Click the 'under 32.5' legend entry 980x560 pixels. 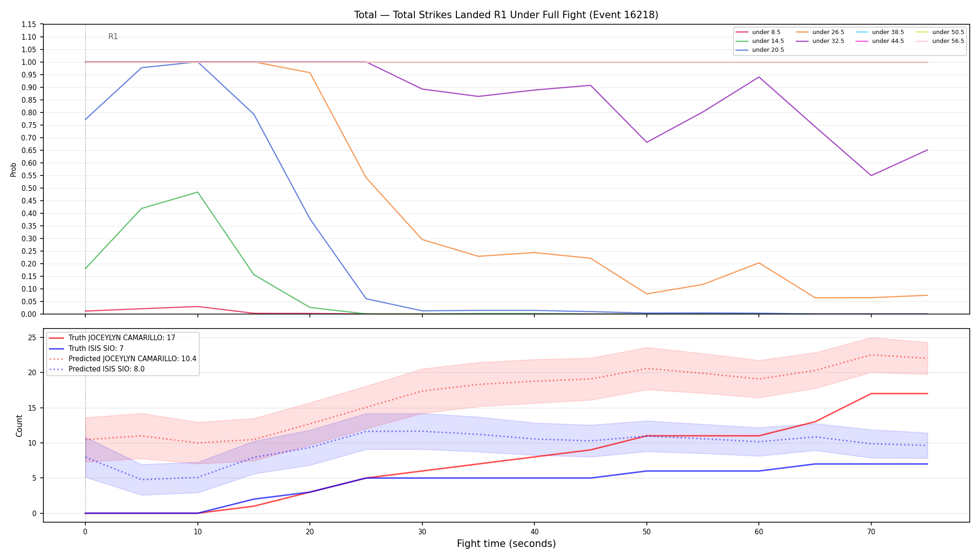coord(820,41)
